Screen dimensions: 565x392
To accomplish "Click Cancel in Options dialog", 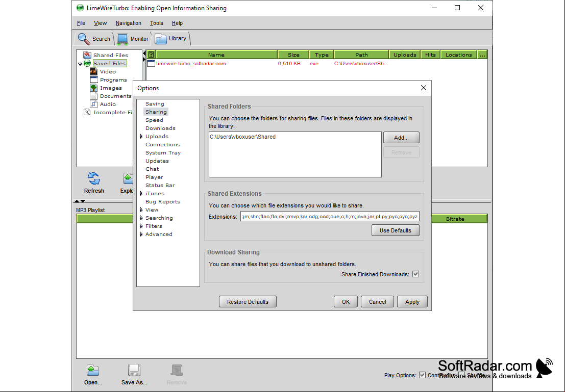I will 377,302.
